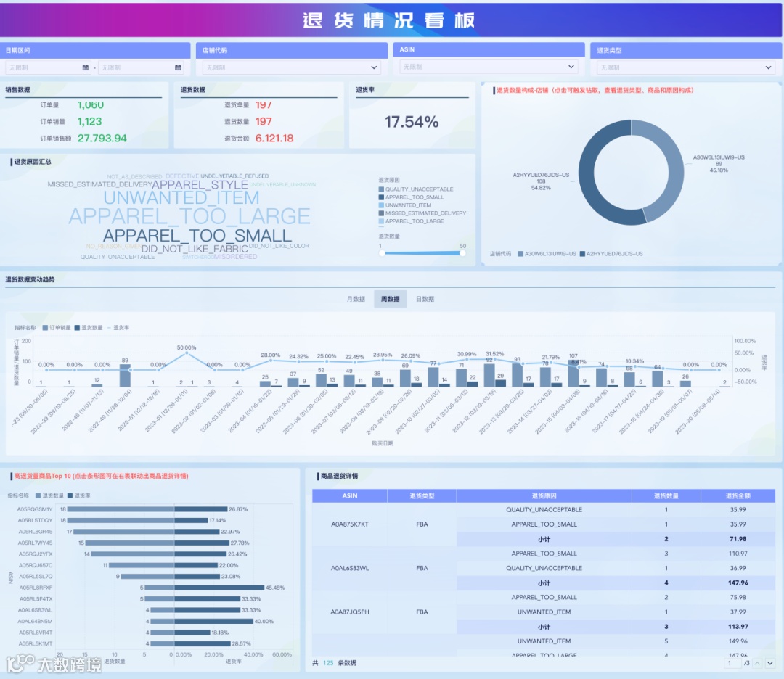Screen dimensions: 784x679
Task: Click the 40.00% bar in Top 10 chart
Action: pyautogui.click(x=213, y=622)
